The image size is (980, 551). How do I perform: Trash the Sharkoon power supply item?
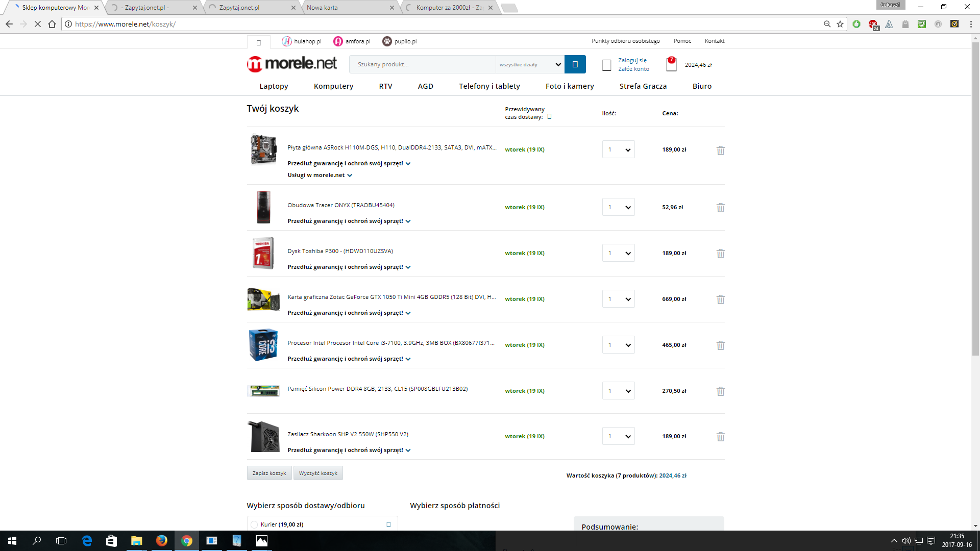[x=720, y=437]
